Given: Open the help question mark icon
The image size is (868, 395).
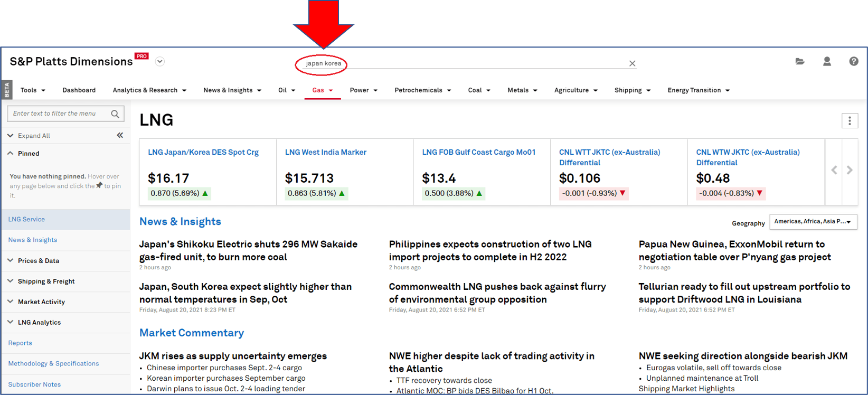Looking at the screenshot, I should 854,62.
